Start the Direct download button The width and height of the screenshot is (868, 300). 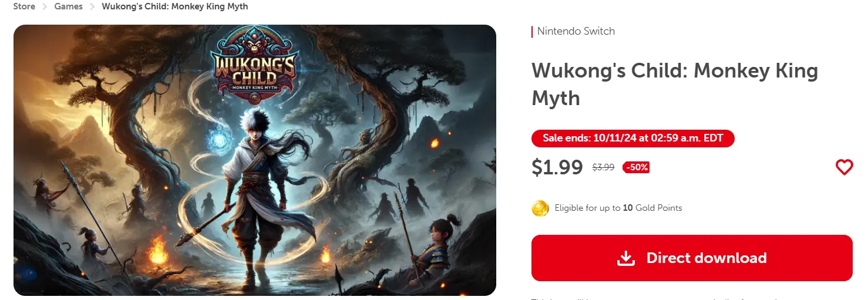click(x=692, y=258)
